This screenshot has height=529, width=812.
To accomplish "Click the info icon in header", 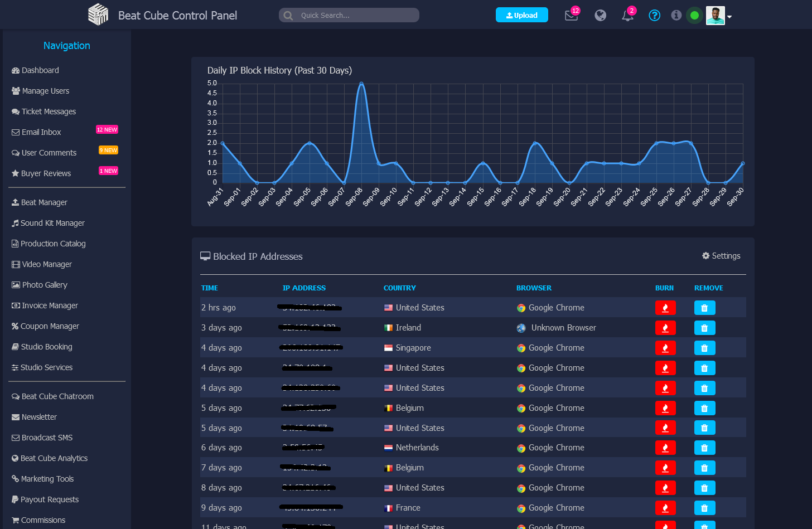I will coord(676,16).
